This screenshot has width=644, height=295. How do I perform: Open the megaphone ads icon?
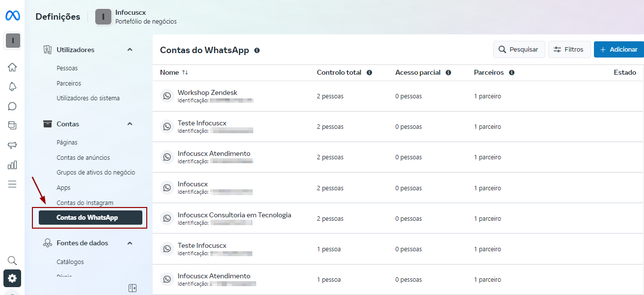12,145
